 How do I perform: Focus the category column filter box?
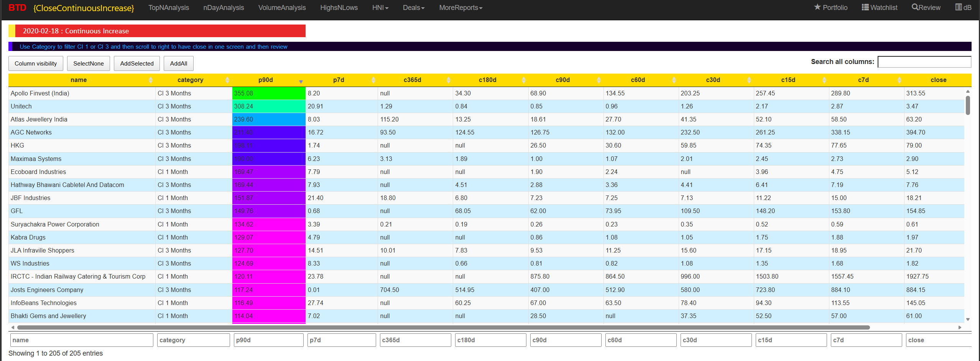pos(193,340)
